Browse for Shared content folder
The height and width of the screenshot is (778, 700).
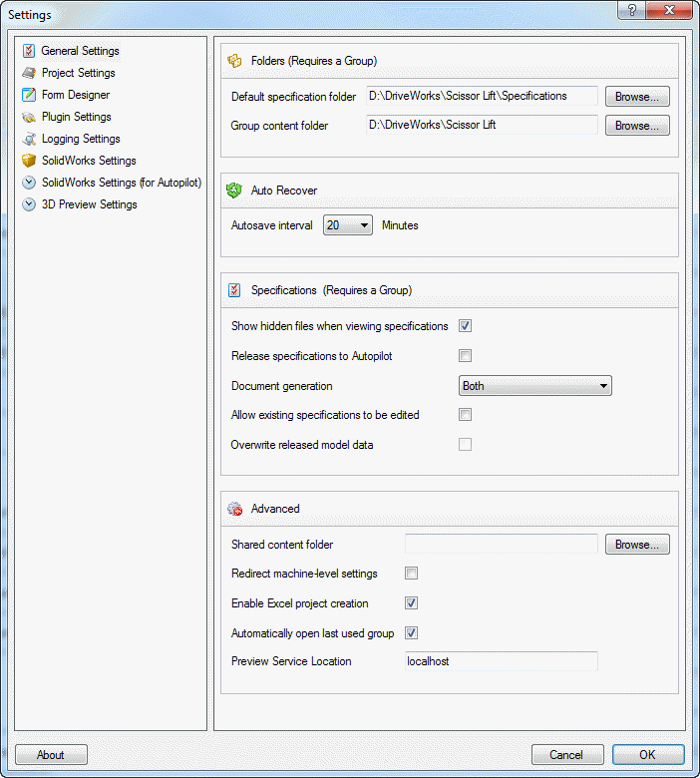click(636, 545)
